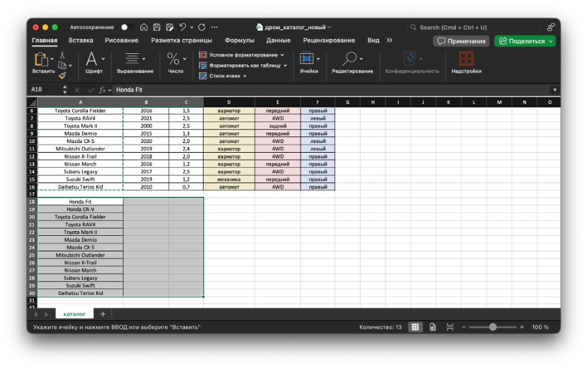Expand the formula bar arrow
The height and width of the screenshot is (369, 588).
(x=555, y=90)
